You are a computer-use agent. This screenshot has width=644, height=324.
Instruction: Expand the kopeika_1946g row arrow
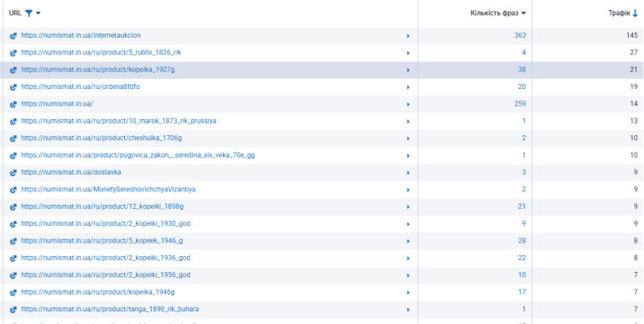(408, 292)
